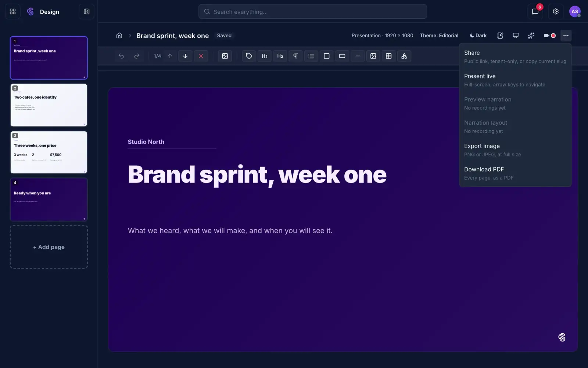Insert a divider line
The height and width of the screenshot is (368, 588).
(358, 56)
